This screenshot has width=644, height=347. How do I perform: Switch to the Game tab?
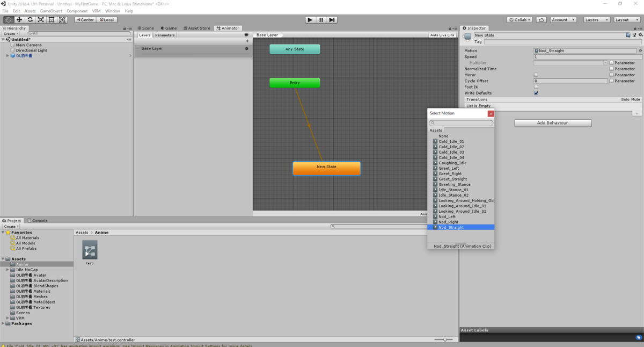[x=169, y=28]
